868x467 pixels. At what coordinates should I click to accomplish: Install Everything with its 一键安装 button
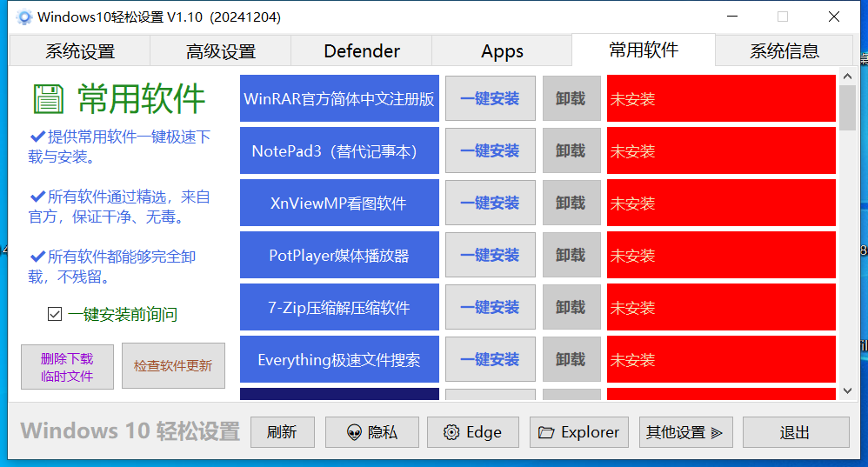tap(491, 360)
